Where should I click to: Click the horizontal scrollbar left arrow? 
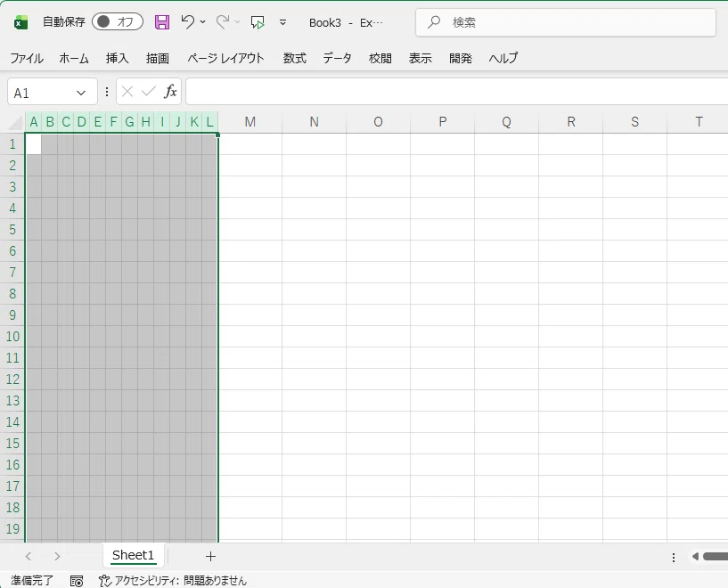(695, 557)
